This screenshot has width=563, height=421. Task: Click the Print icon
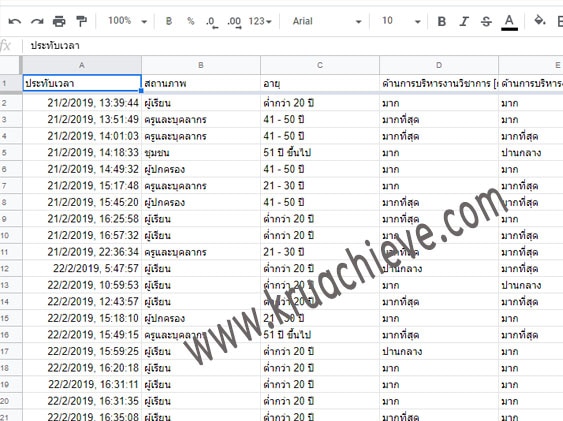point(59,22)
